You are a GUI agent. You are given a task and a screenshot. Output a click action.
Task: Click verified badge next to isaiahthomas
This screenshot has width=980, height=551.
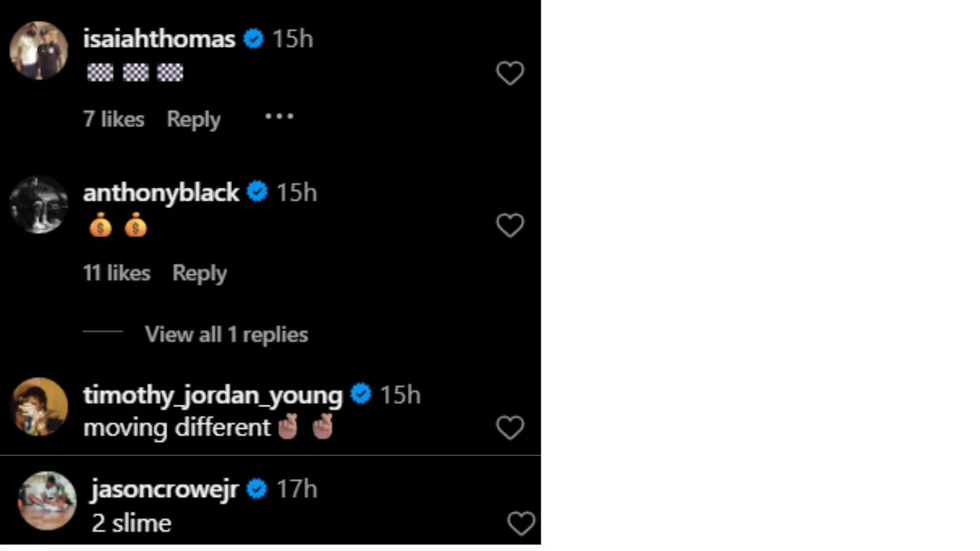pyautogui.click(x=254, y=39)
